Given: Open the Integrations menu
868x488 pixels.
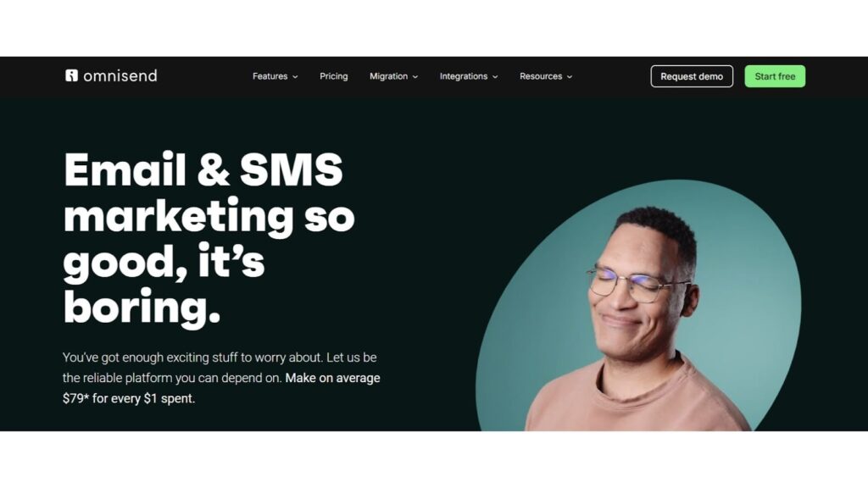Looking at the screenshot, I should point(464,76).
